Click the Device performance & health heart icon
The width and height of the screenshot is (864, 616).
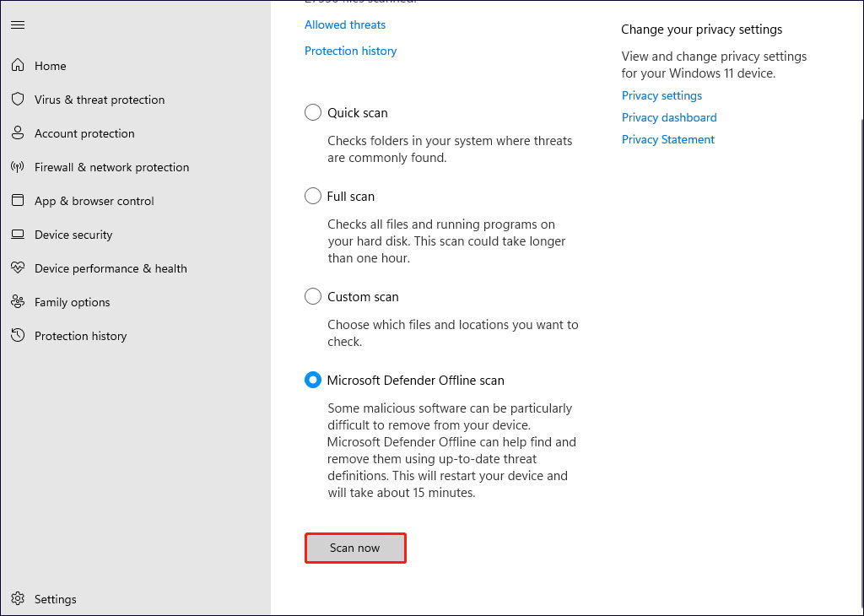coord(18,268)
